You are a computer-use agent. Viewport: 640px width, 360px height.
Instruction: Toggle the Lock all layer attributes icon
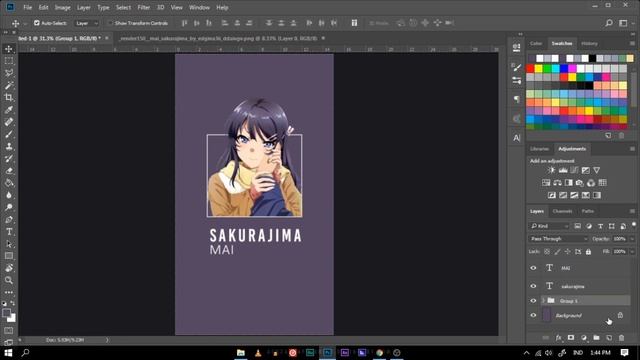click(588, 252)
